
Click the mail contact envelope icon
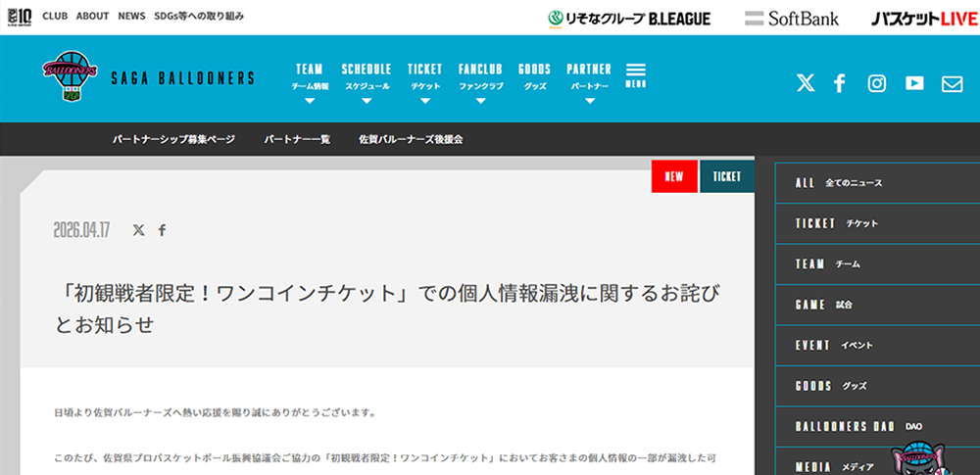(952, 84)
